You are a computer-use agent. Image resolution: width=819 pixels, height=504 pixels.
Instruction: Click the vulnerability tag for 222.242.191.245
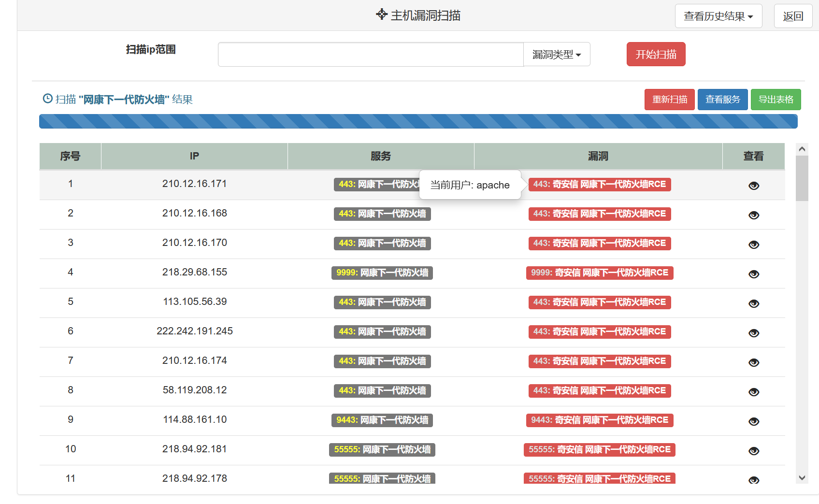pos(600,331)
